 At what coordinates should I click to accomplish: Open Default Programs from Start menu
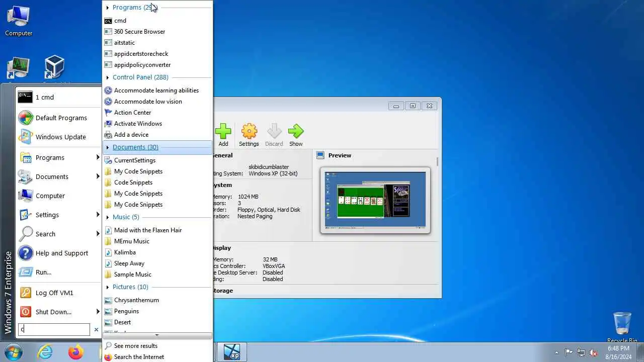pos(59,118)
